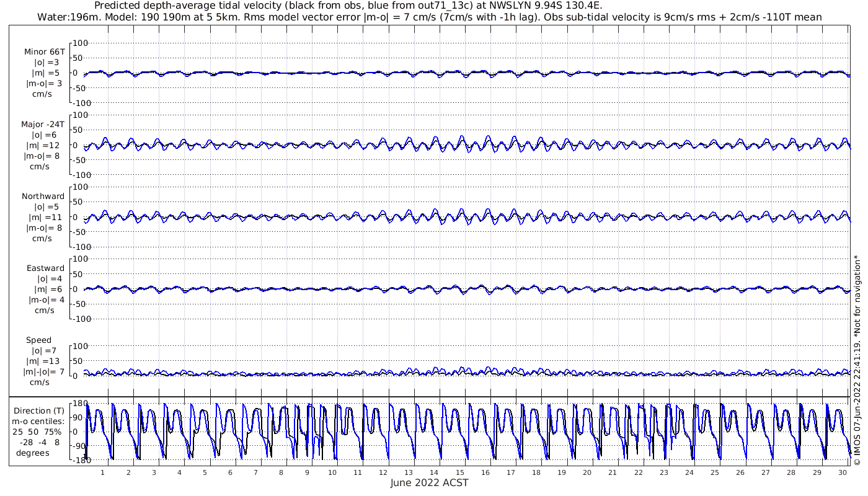Click date label '10' on the time axis
Viewport: 868px width, 496px height.
pyautogui.click(x=332, y=472)
